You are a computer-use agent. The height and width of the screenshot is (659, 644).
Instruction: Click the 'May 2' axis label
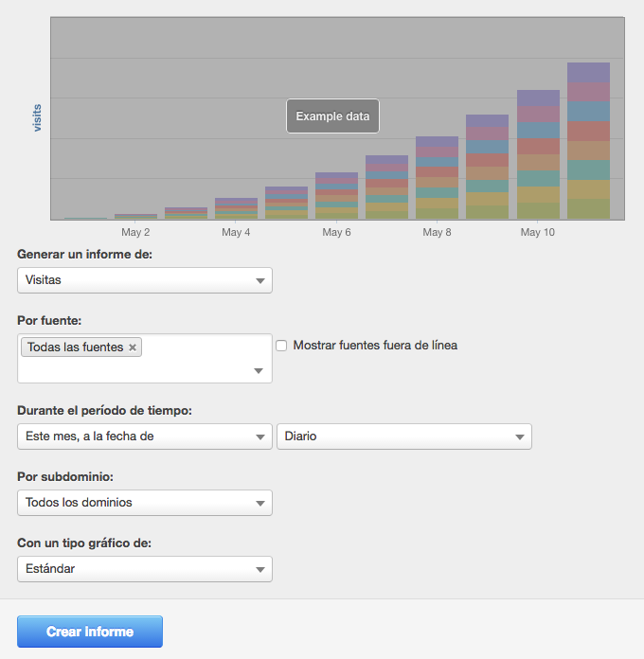click(135, 233)
